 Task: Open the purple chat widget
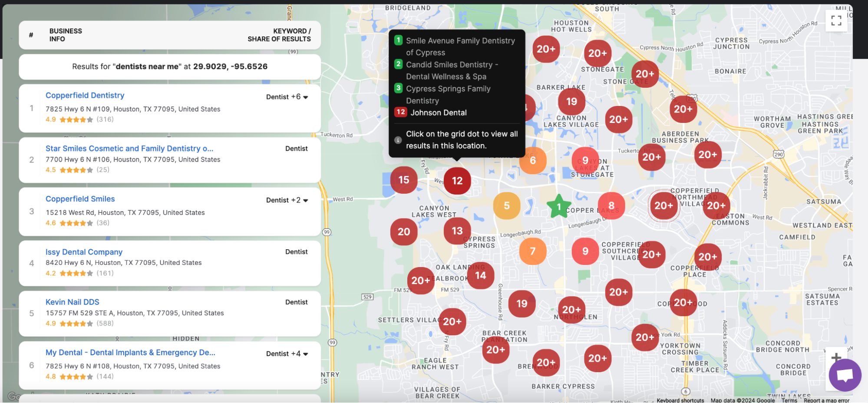pyautogui.click(x=845, y=375)
